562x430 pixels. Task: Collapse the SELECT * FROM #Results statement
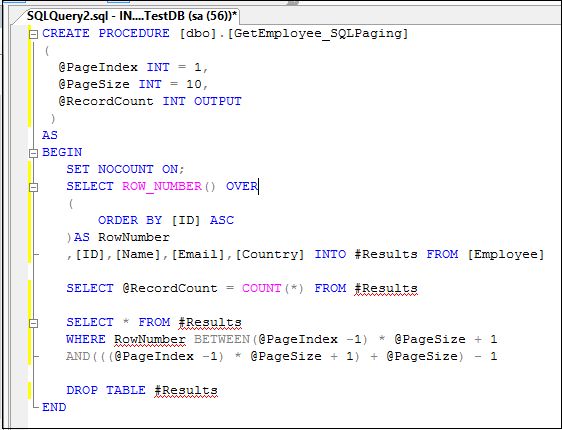pyautogui.click(x=33, y=324)
